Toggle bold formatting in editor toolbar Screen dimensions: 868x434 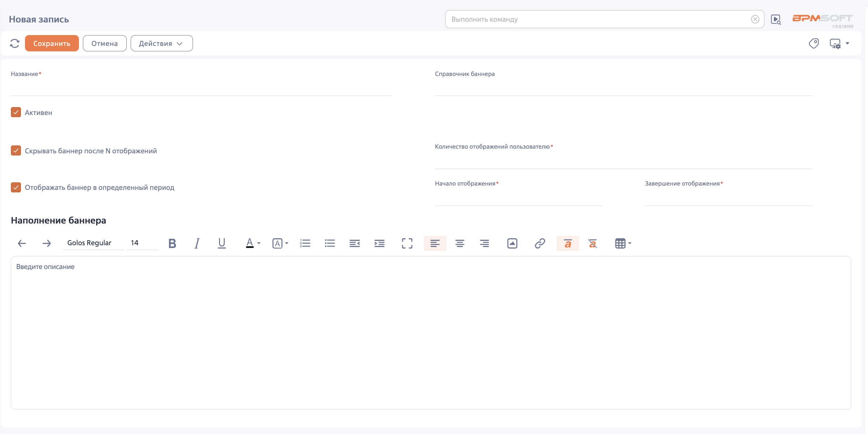(x=172, y=243)
